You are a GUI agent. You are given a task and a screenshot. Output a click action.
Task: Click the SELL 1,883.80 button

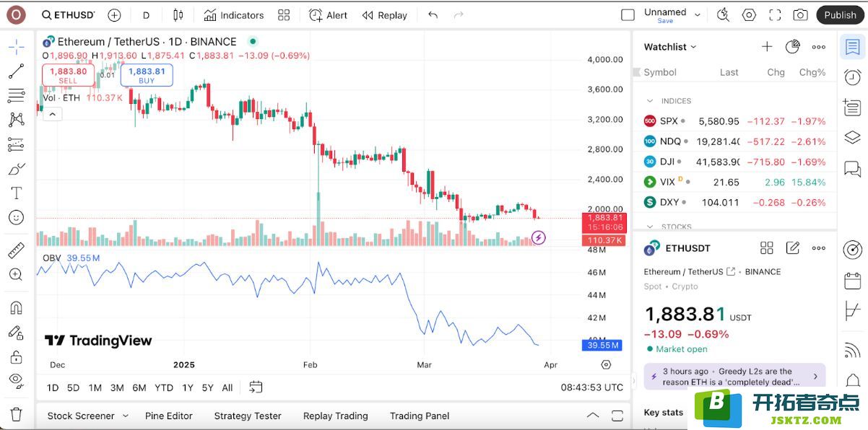click(x=68, y=75)
